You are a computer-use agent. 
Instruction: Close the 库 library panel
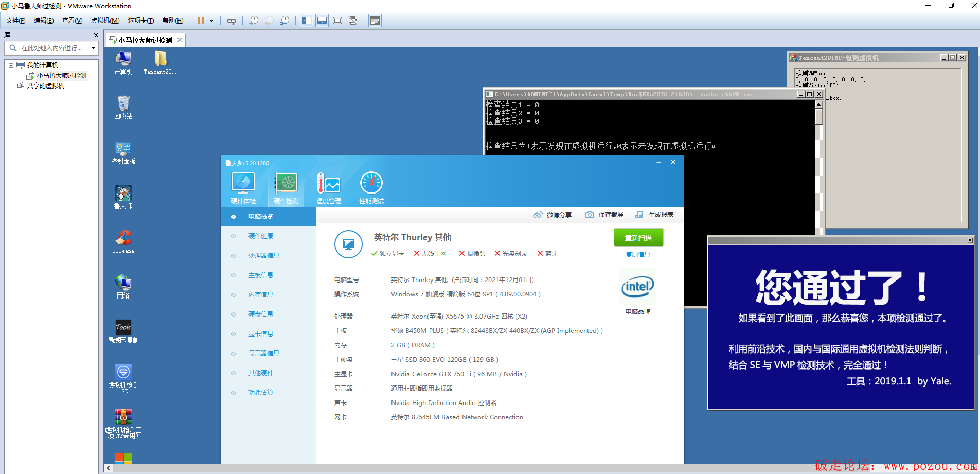point(96,35)
